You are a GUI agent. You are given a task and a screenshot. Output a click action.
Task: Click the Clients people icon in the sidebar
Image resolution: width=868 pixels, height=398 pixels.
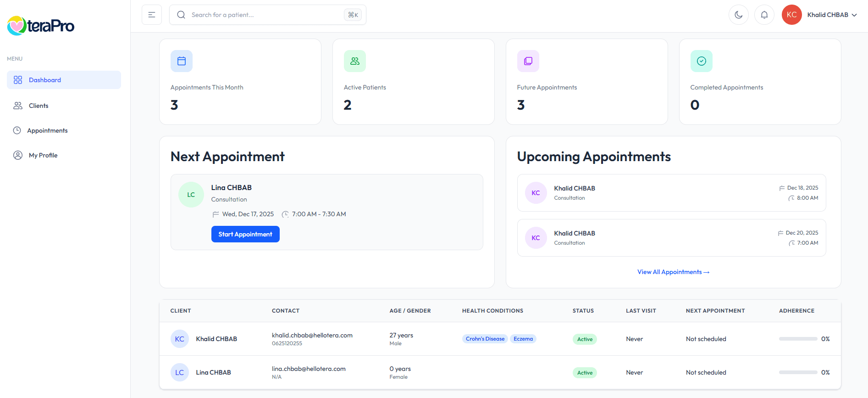(18, 106)
